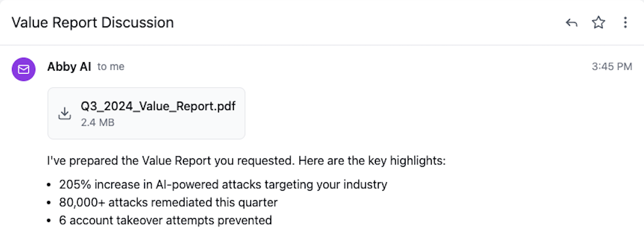Expand the "to me" recipient details
Viewport: 644px width, 239px height.
(111, 67)
